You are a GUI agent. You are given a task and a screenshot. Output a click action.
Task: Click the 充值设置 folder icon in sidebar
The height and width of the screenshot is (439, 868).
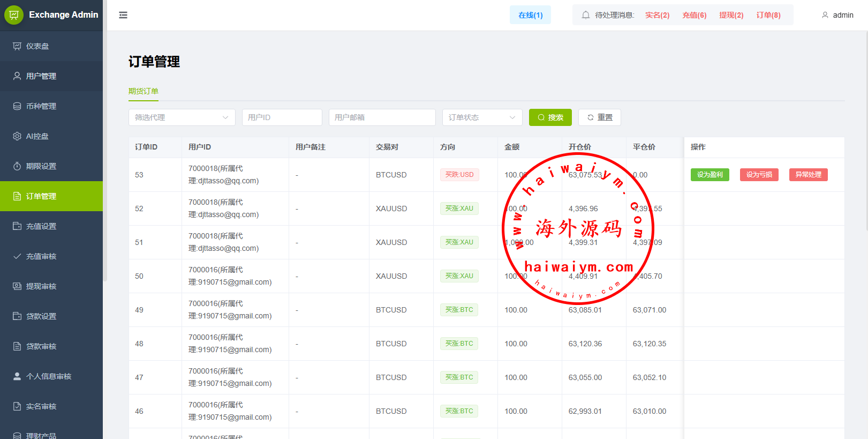(x=17, y=226)
